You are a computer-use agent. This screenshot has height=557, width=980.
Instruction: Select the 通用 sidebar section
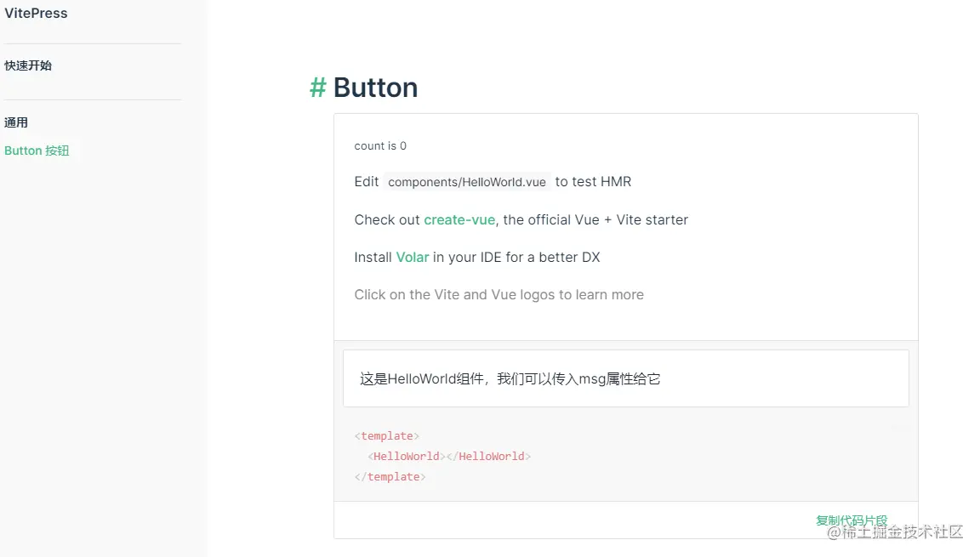point(16,122)
